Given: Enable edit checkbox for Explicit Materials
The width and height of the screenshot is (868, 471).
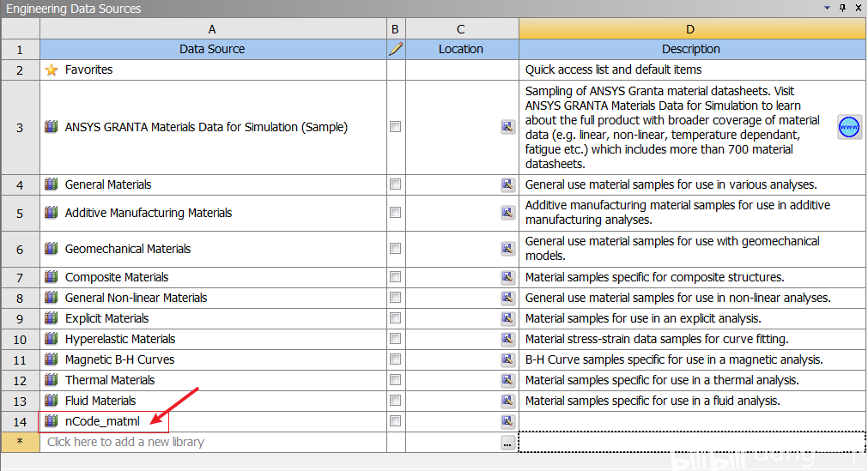Looking at the screenshot, I should [x=395, y=318].
